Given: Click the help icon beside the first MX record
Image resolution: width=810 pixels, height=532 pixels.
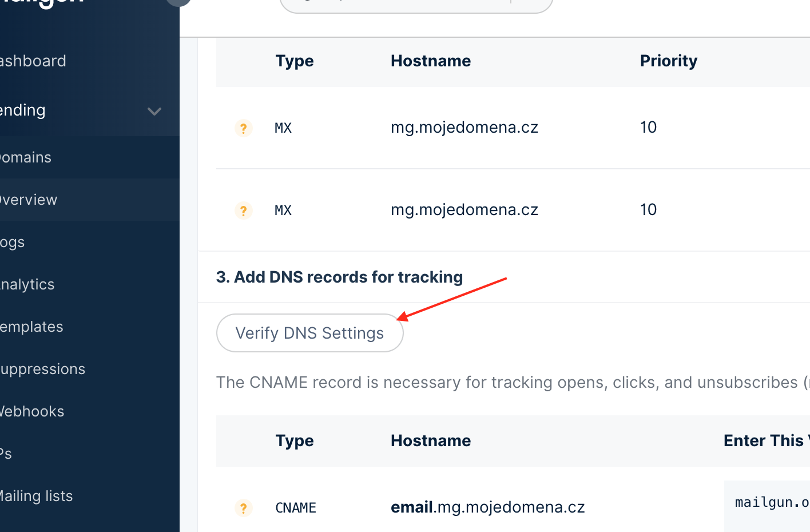Looking at the screenshot, I should pos(244,128).
